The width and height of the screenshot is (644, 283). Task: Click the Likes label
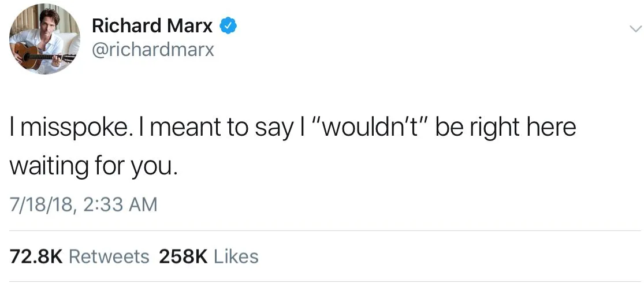[236, 256]
